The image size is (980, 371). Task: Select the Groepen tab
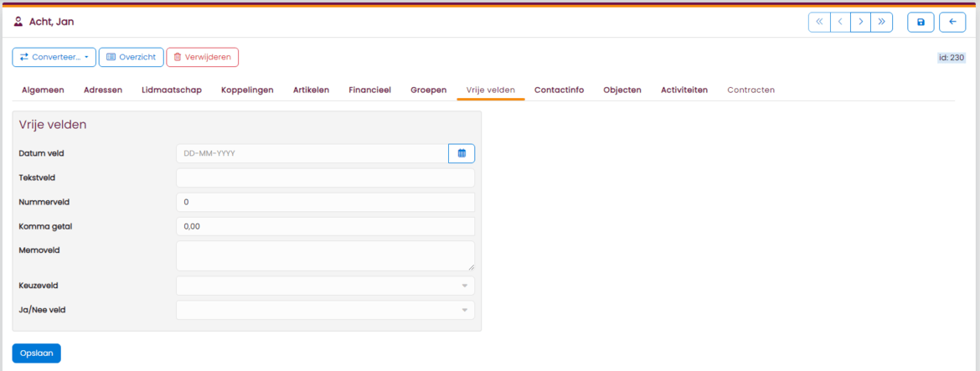click(x=429, y=90)
